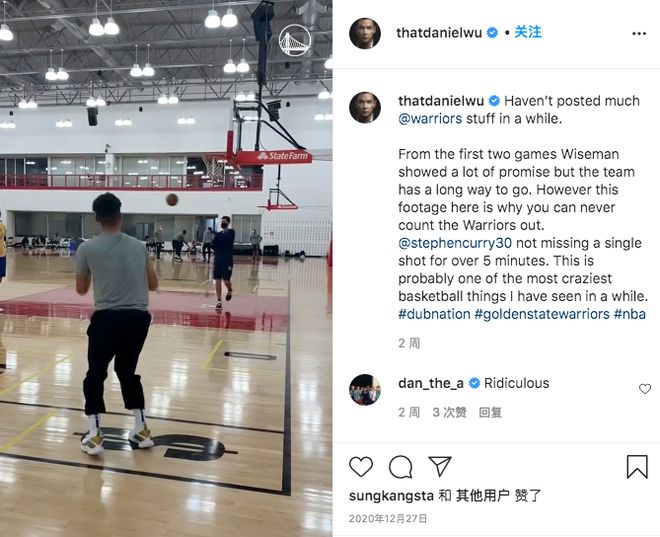View the 3 次赞 likes on the comment
The width and height of the screenshot is (660, 537).
click(x=449, y=412)
